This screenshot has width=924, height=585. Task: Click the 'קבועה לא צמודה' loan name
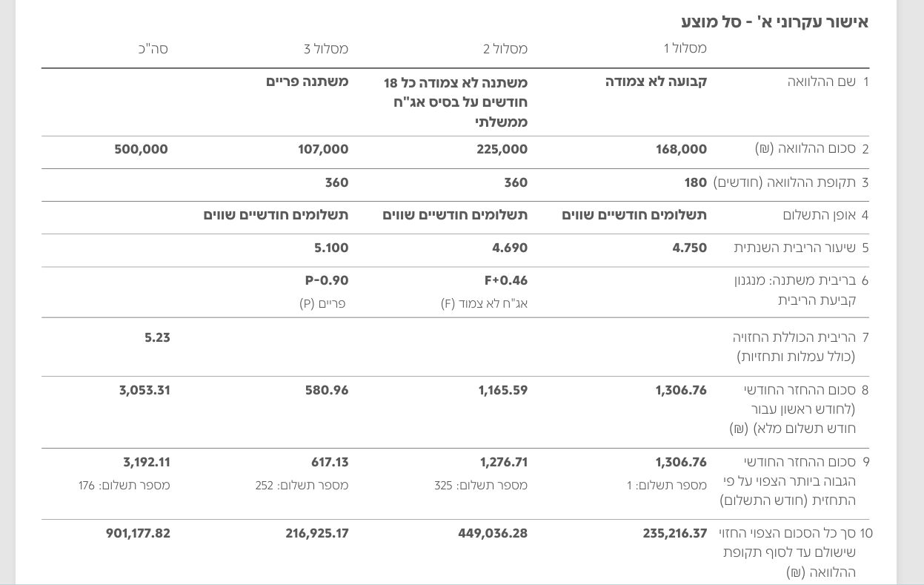(656, 82)
